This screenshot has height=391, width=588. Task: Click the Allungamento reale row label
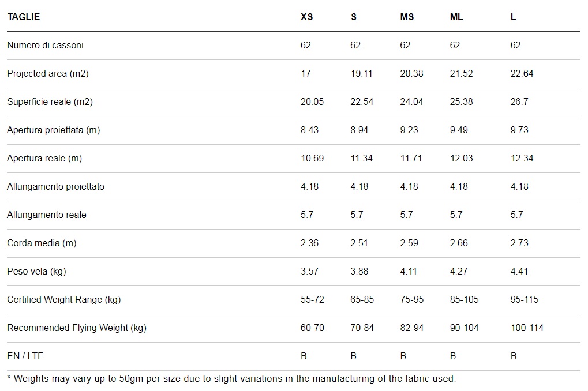pyautogui.click(x=47, y=215)
